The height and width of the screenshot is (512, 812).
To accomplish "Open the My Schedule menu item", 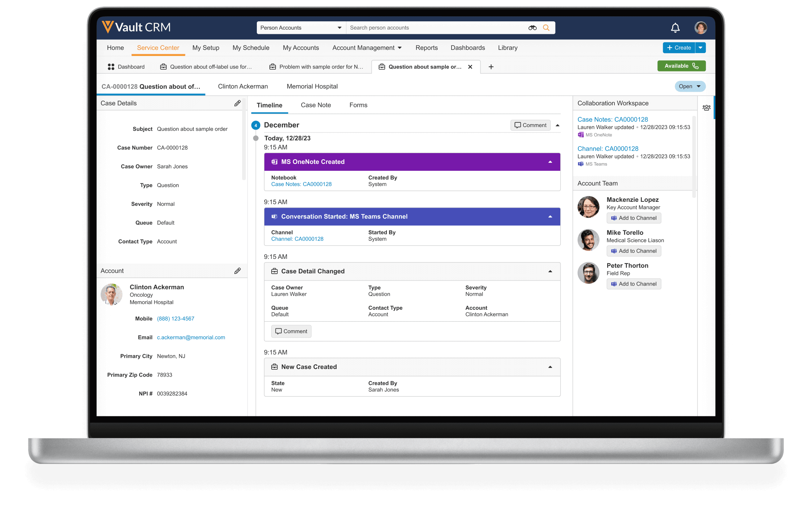I will click(x=251, y=48).
